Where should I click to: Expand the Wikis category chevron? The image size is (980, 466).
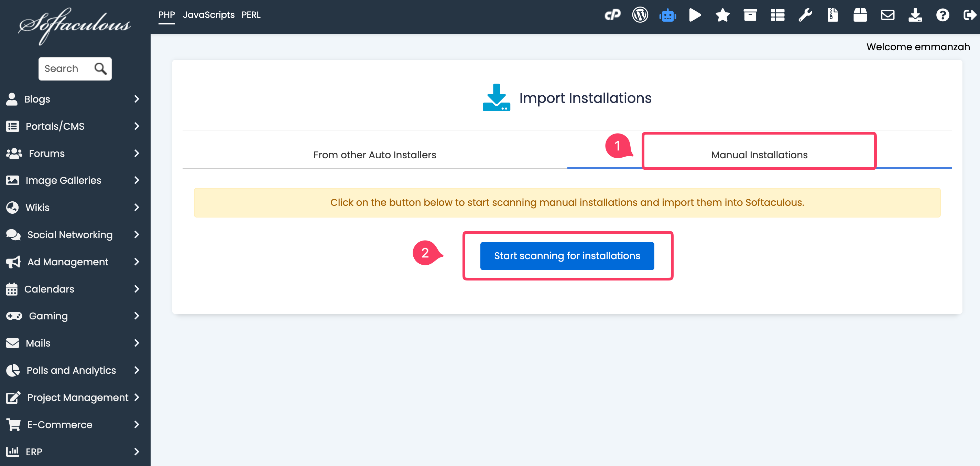point(137,208)
